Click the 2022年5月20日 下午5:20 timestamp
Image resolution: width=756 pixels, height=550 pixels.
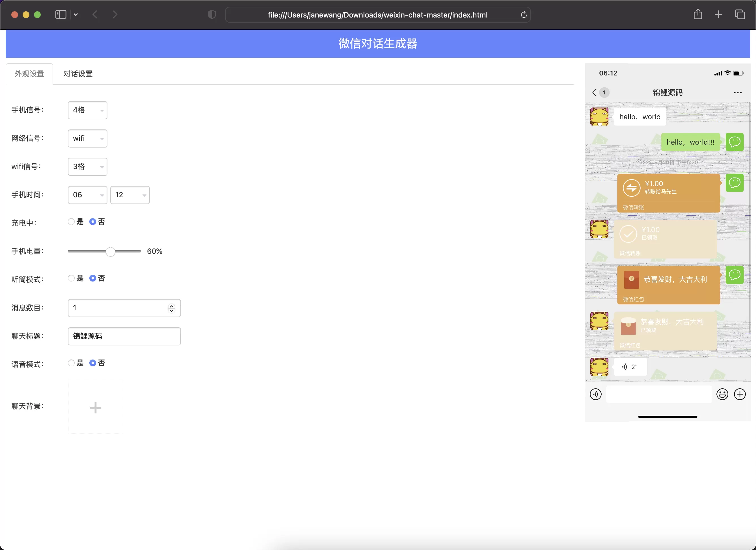tap(667, 163)
